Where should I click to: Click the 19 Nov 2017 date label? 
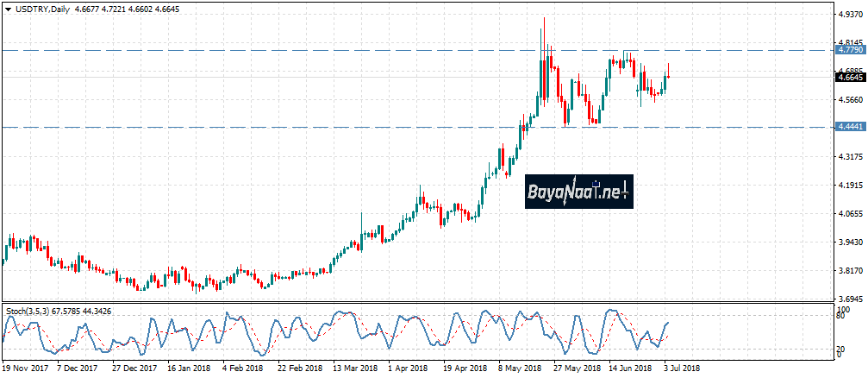pos(26,367)
